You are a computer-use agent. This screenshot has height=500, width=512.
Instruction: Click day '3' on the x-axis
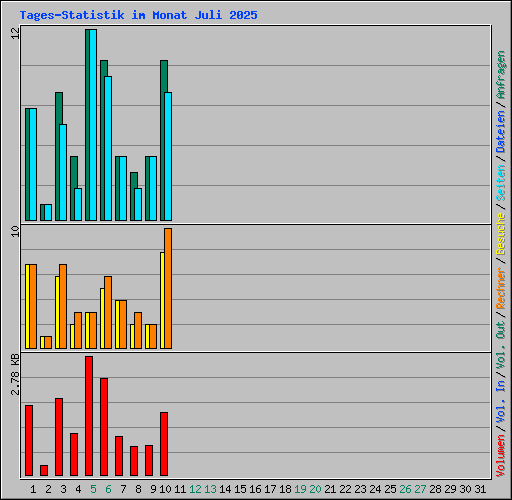click(x=63, y=489)
